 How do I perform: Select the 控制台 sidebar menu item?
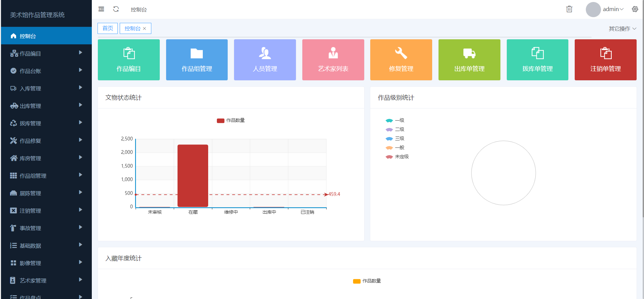(46, 36)
